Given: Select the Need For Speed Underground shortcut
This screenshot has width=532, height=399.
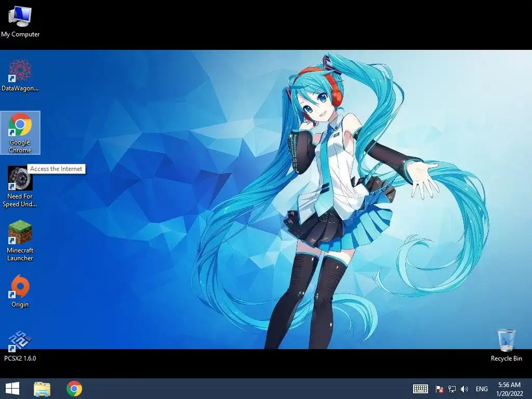Looking at the screenshot, I should pos(20,187).
